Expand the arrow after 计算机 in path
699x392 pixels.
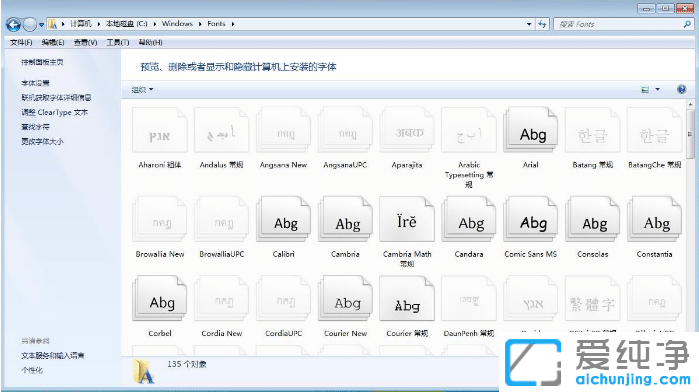99,24
